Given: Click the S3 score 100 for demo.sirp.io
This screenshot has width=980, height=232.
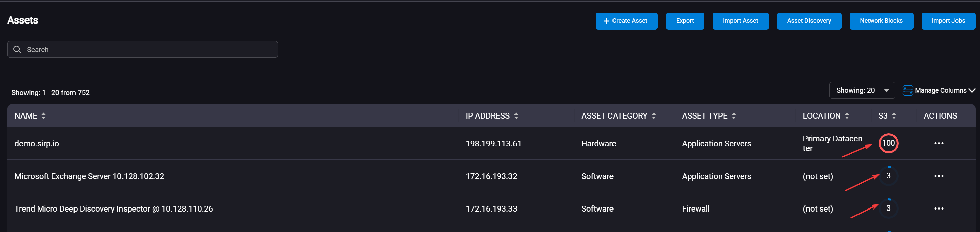Looking at the screenshot, I should pos(888,143).
